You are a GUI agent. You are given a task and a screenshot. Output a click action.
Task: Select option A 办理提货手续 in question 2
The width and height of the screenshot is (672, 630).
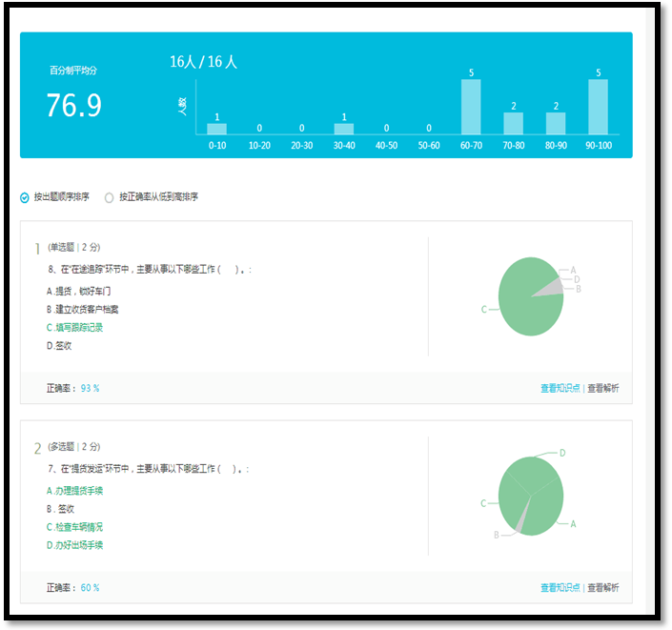pos(74,490)
